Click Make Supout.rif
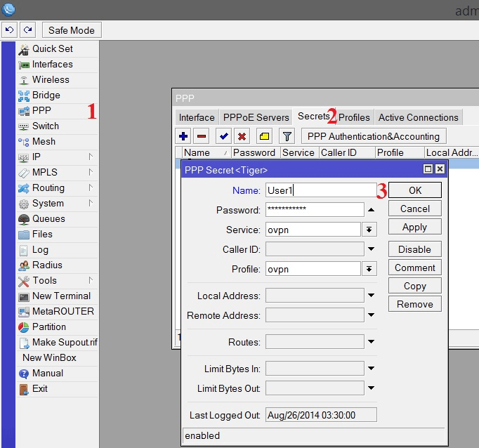 click(58, 343)
